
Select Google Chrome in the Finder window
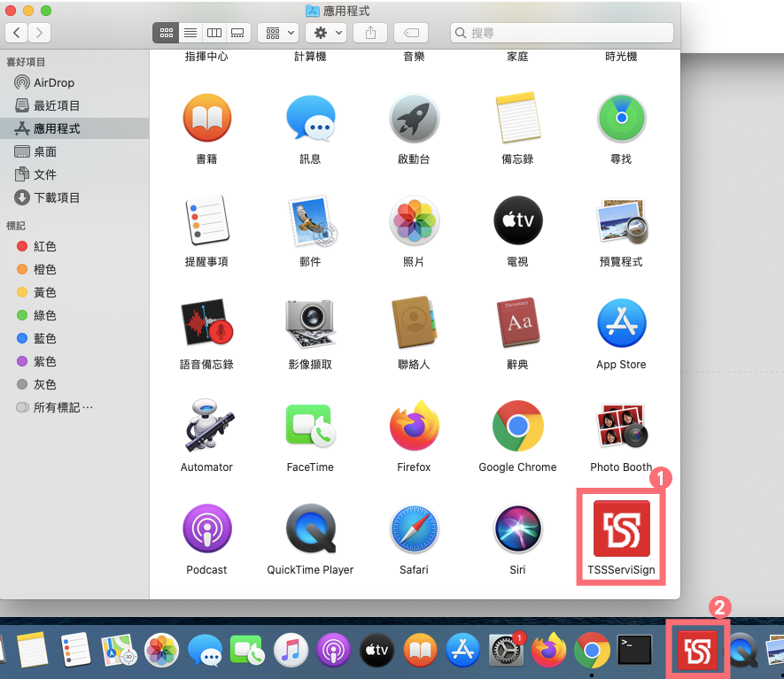518,426
